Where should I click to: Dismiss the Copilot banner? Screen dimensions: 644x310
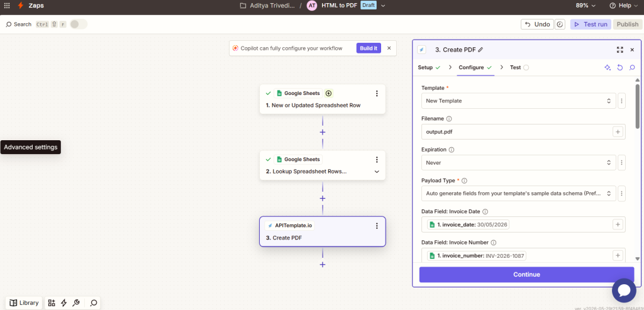pos(389,48)
